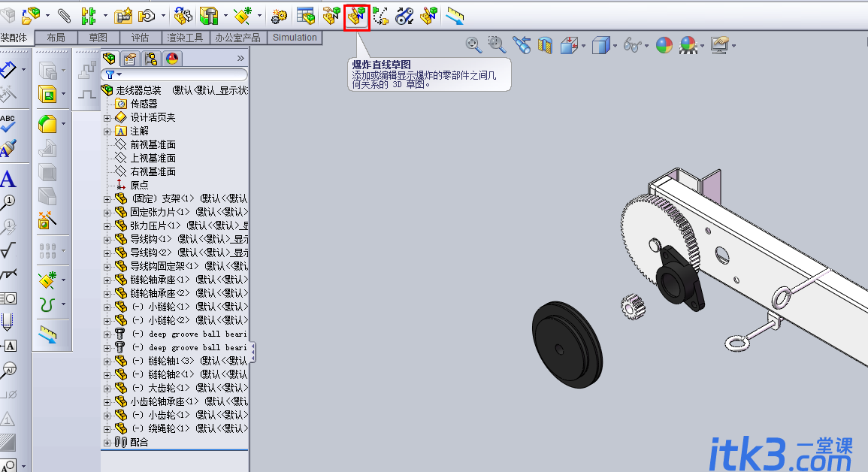Expand the 配合 mates node

point(107,443)
